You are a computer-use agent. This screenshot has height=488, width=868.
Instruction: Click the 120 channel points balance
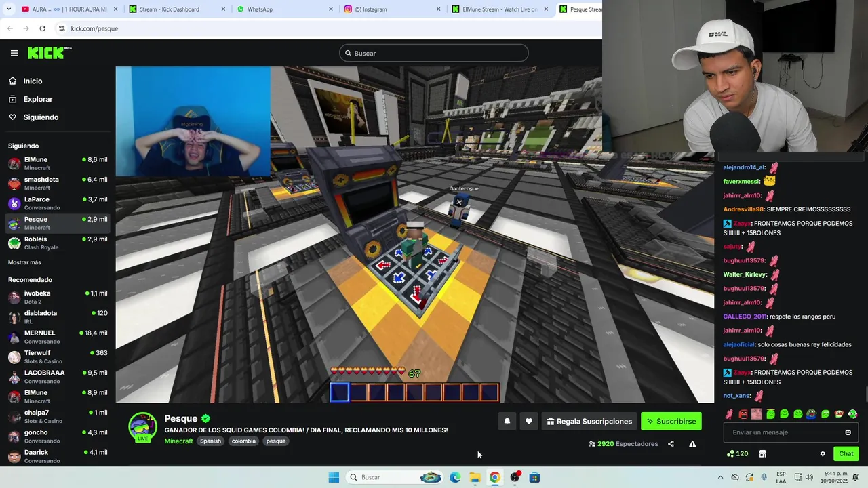tap(737, 454)
